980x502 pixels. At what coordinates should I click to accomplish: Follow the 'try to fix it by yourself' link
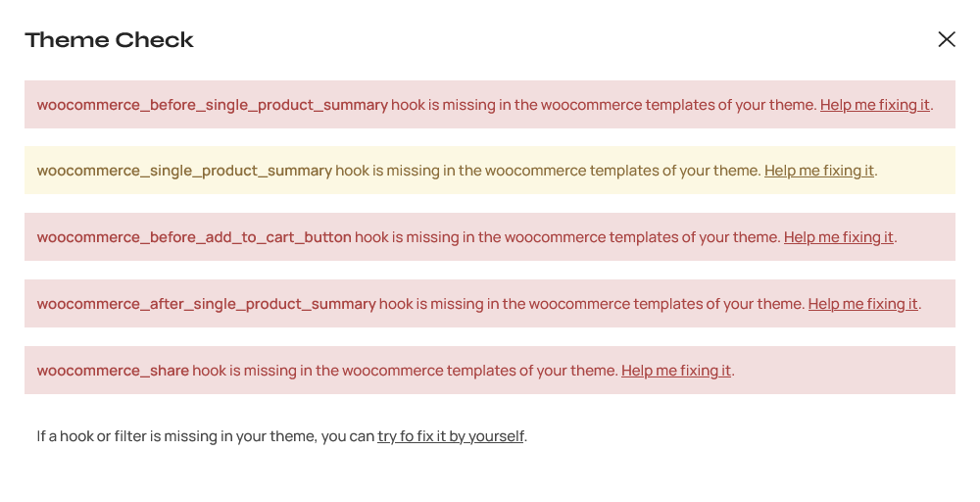pyautogui.click(x=451, y=436)
